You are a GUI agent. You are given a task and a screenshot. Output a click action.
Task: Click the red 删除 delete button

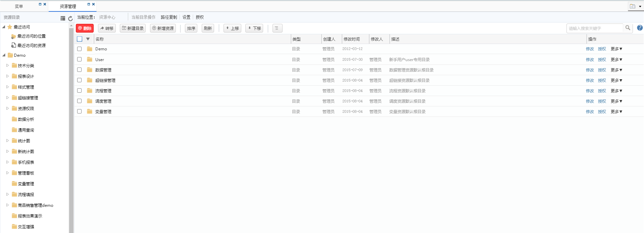point(85,29)
